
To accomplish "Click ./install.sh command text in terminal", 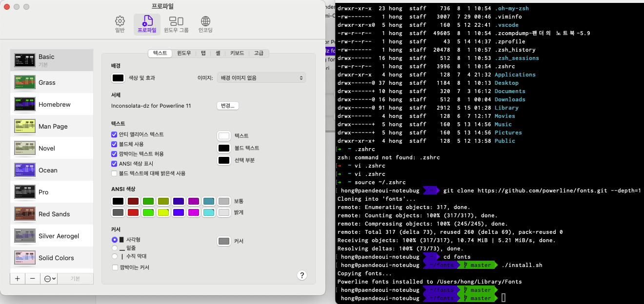I will [x=522, y=265].
